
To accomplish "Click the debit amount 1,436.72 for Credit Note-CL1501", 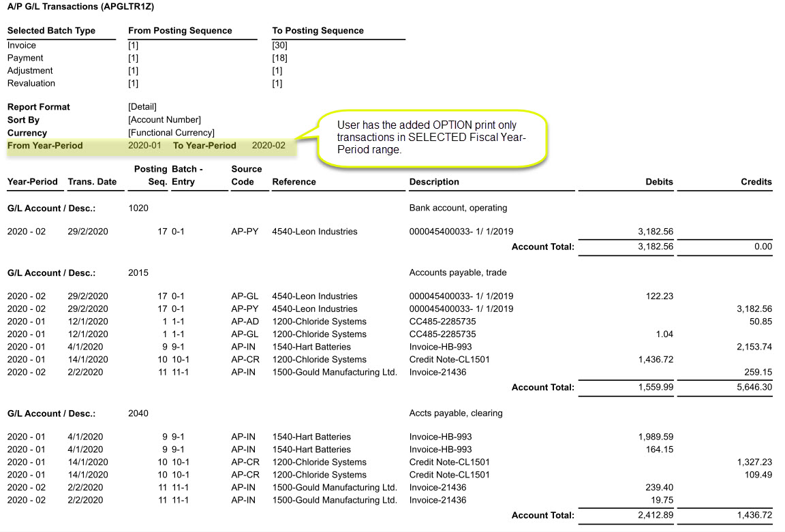I will click(x=656, y=360).
